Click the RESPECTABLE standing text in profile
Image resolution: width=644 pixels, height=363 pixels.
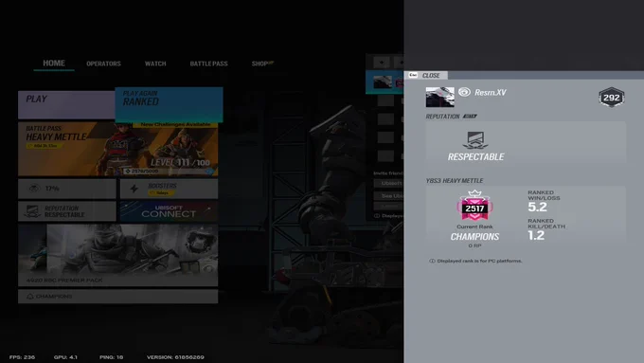[x=475, y=157]
